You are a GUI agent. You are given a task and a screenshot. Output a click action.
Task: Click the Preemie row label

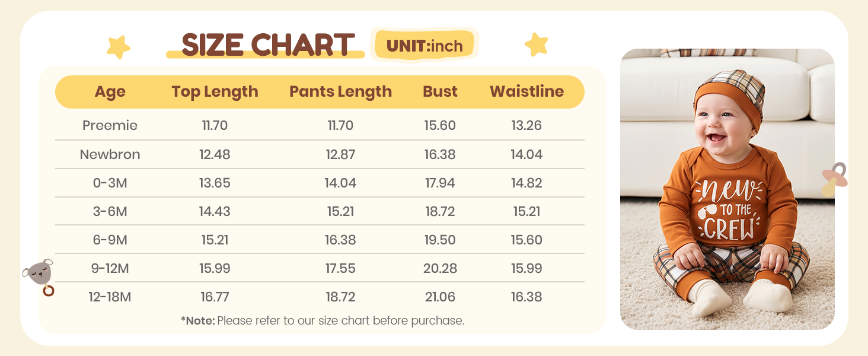click(110, 126)
